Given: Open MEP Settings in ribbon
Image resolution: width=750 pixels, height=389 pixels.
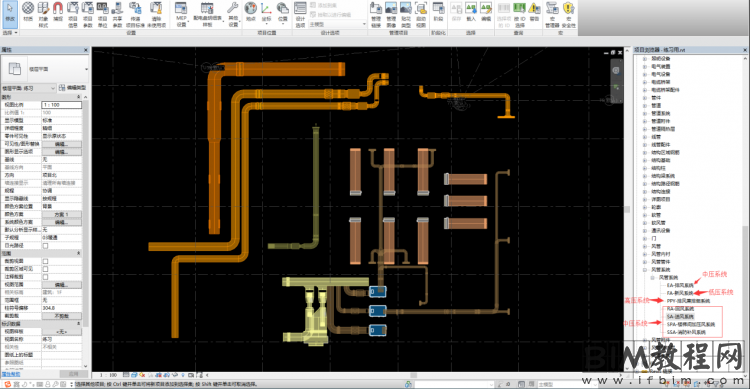Looking at the screenshot, I should coord(181,13).
